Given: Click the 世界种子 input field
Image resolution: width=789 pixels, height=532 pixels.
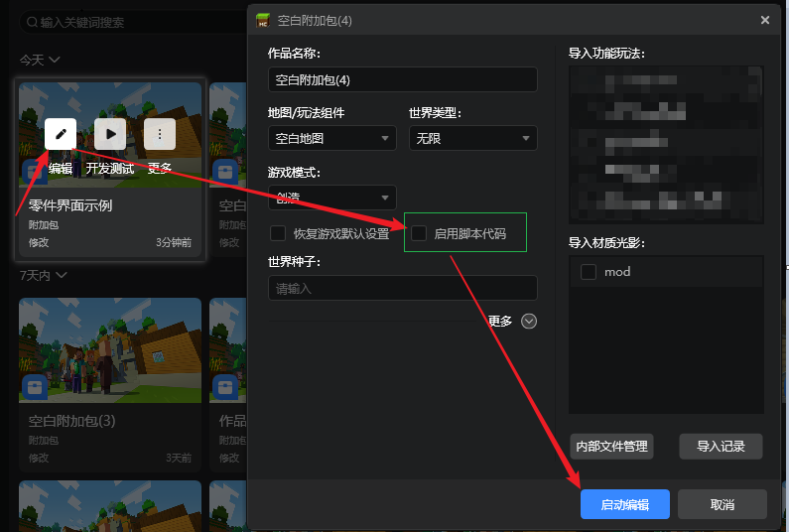Looking at the screenshot, I should 403,288.
